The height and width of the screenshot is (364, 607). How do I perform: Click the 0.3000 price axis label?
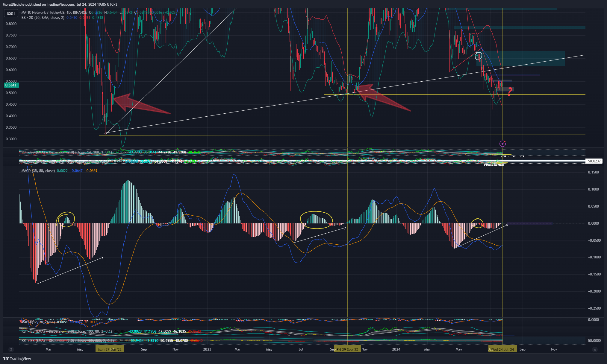point(11,139)
